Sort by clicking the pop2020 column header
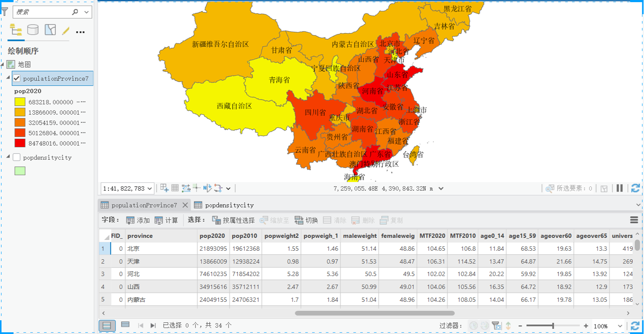Image resolution: width=644 pixels, height=334 pixels. (213, 236)
